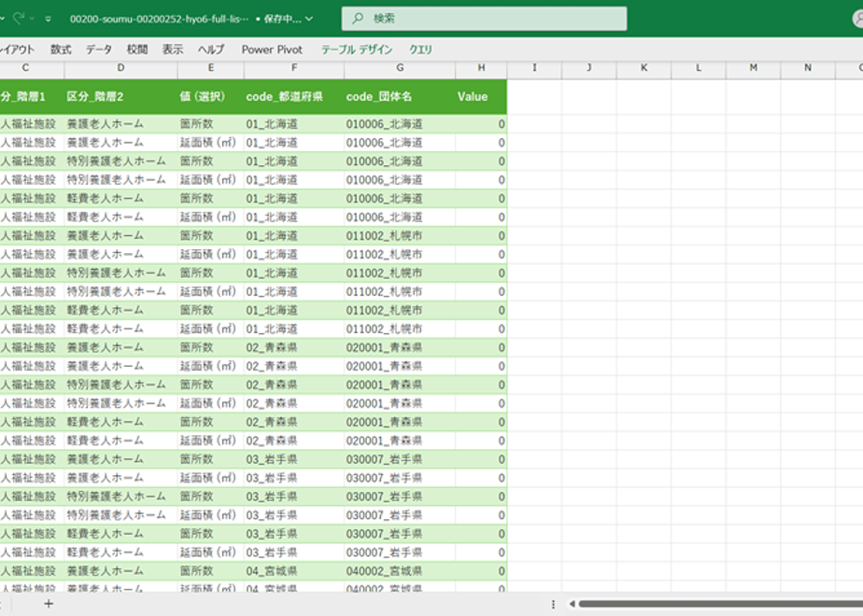Select the 040002_宮城県 cell beside 箇所数
The height and width of the screenshot is (616, 863).
pos(400,571)
